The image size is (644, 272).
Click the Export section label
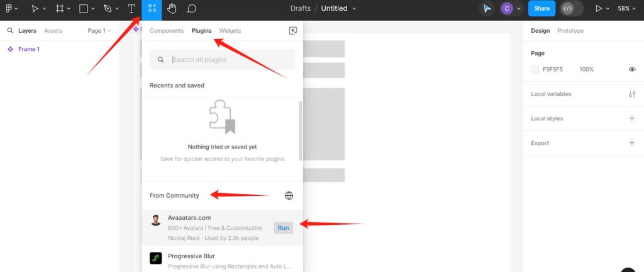click(540, 143)
